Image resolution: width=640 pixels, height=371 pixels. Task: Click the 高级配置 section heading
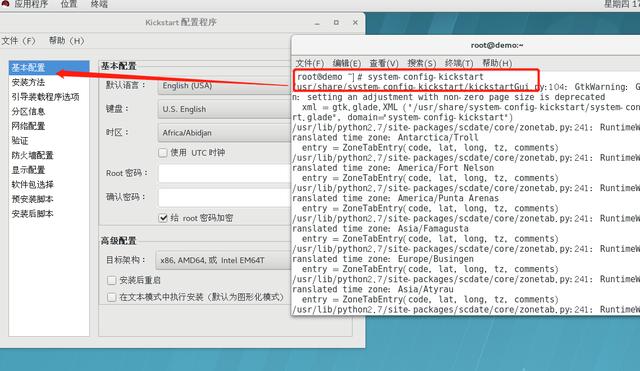(118, 241)
